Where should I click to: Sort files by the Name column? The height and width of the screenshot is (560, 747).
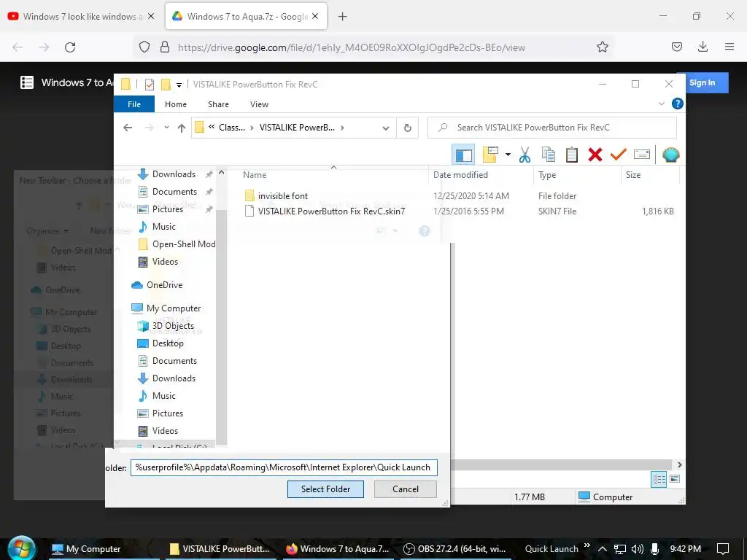(255, 175)
